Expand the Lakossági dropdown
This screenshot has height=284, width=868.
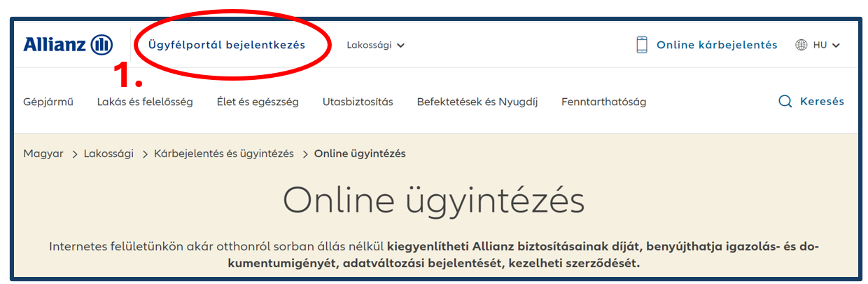coord(376,45)
